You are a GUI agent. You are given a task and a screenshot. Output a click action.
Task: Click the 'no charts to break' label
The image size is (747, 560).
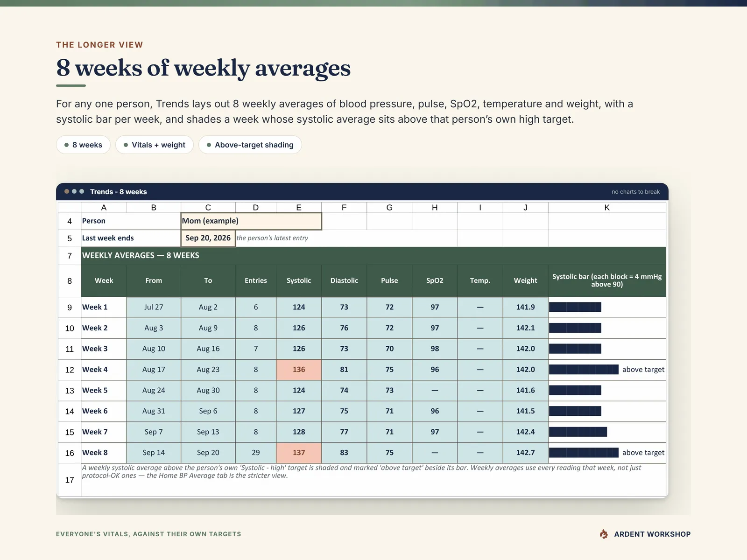[x=635, y=192]
